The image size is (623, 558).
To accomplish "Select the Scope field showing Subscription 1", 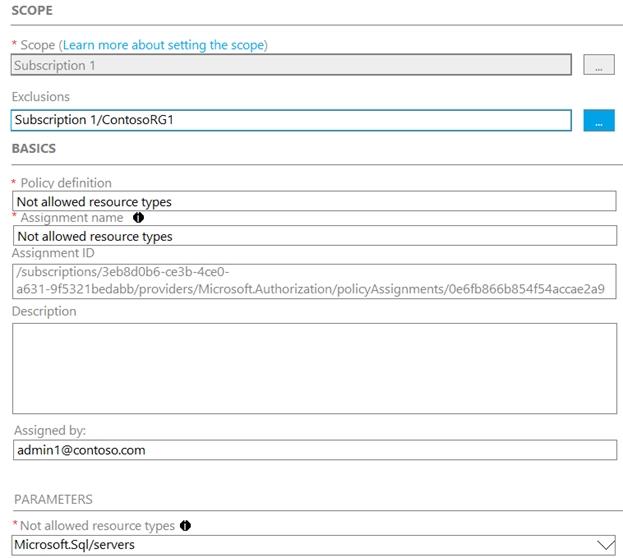I will point(291,65).
